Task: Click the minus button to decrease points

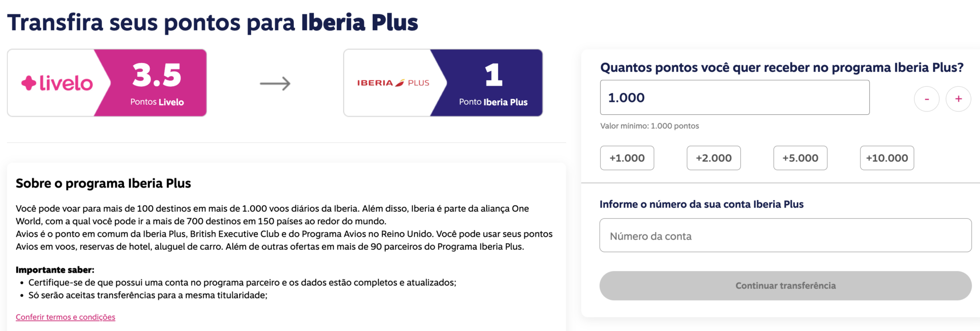Action: [926, 98]
